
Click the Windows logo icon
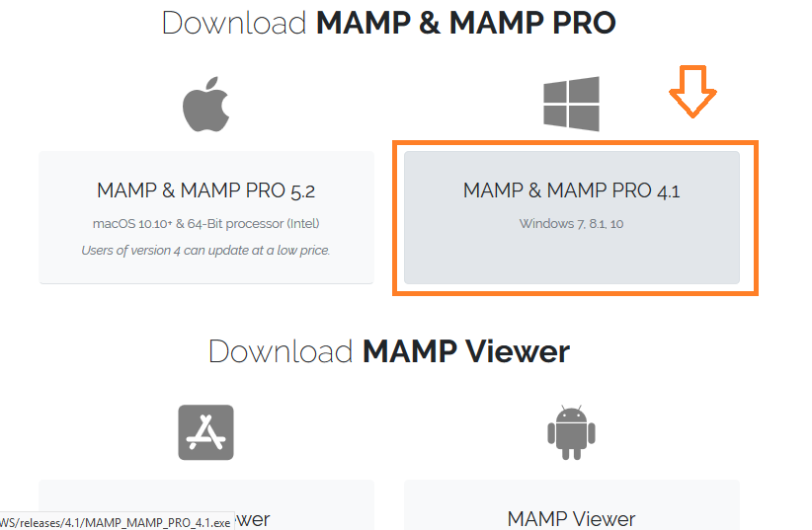pos(571,104)
